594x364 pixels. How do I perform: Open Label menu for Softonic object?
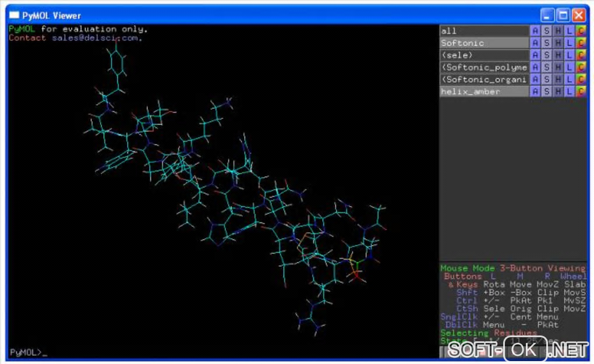(x=569, y=43)
